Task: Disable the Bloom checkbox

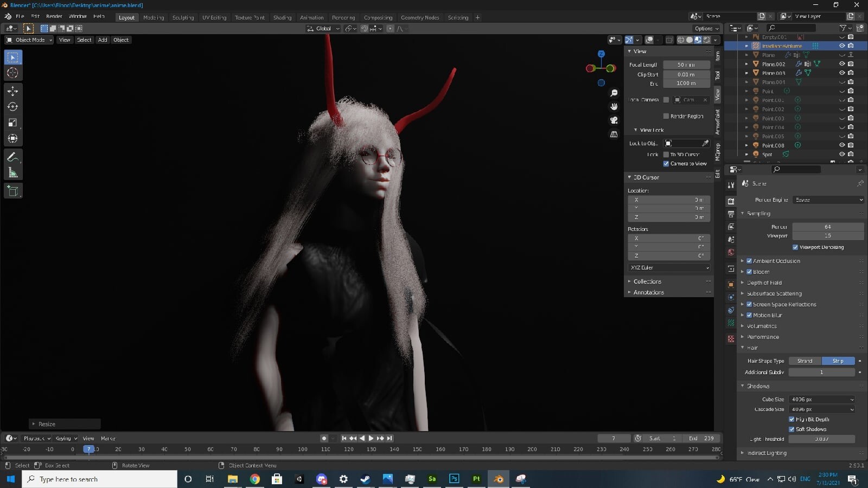Action: click(749, 272)
